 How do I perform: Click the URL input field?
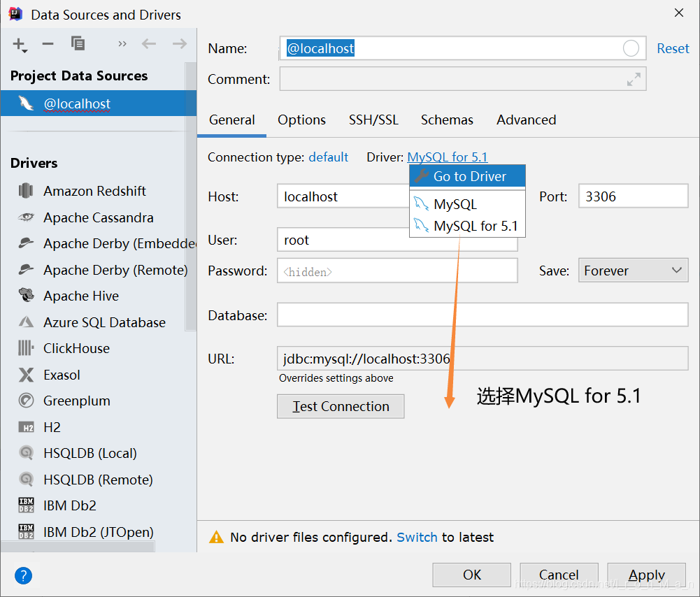pos(482,359)
